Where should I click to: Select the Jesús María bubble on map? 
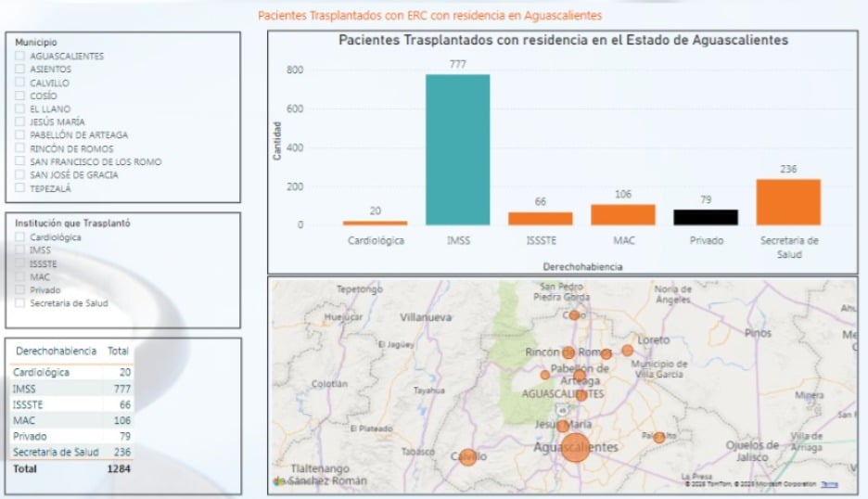coord(563,426)
